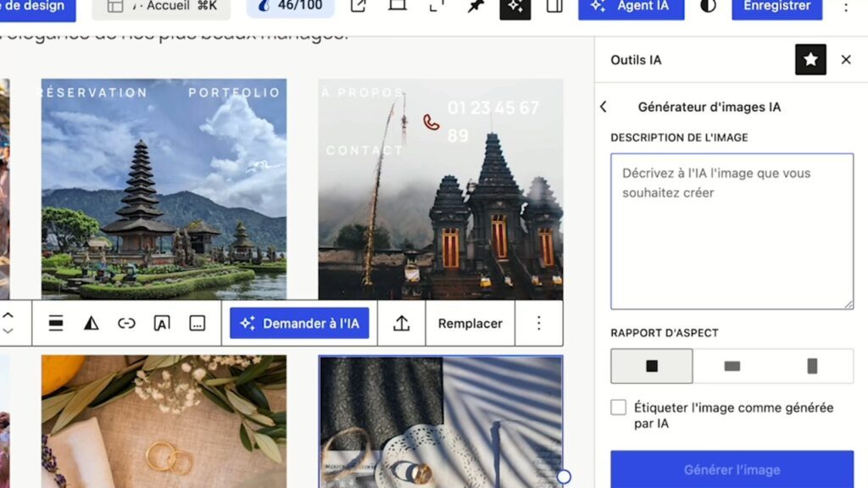The height and width of the screenshot is (488, 868).
Task: Click the resize handle circle on selected image
Action: pos(564,476)
